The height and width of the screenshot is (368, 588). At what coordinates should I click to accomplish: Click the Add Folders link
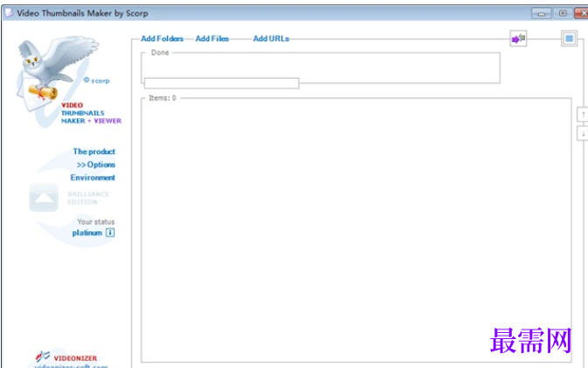point(162,39)
